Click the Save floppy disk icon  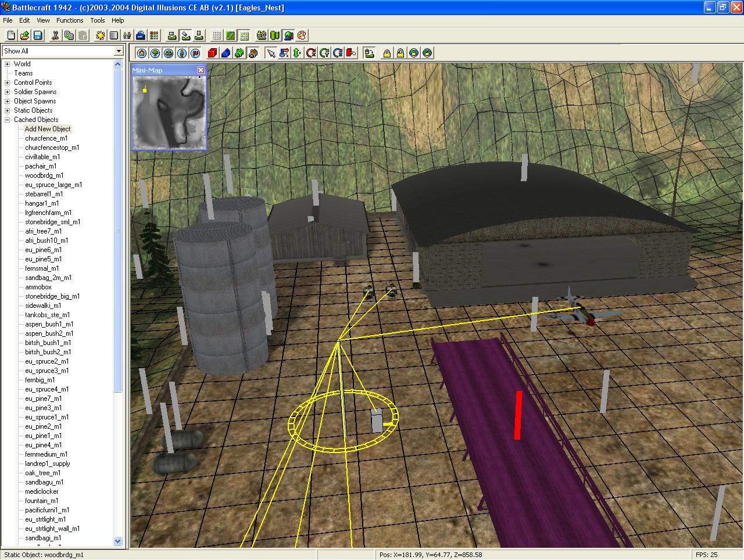click(x=38, y=35)
